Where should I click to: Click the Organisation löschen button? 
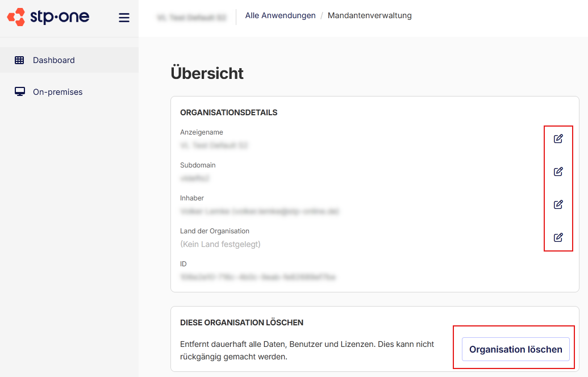pos(516,349)
